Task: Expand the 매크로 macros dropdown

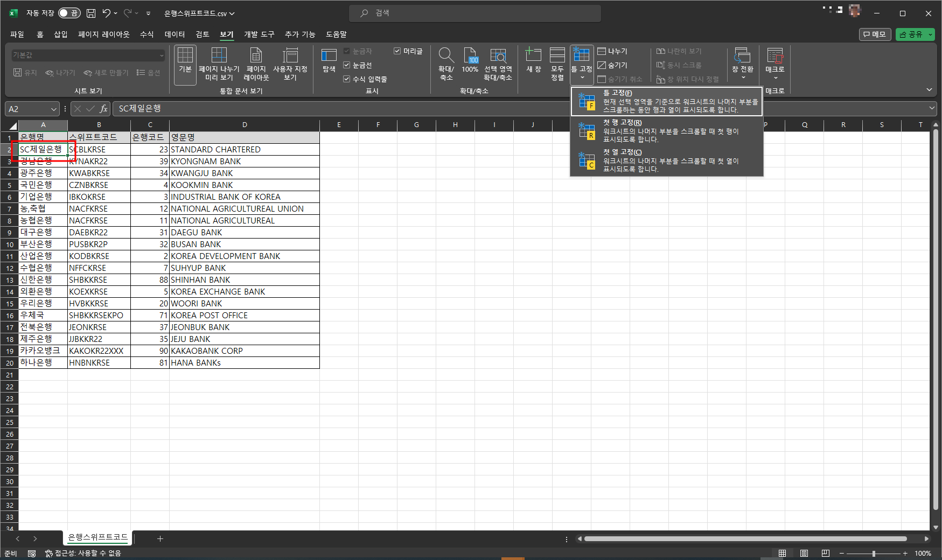Action: coord(775,78)
